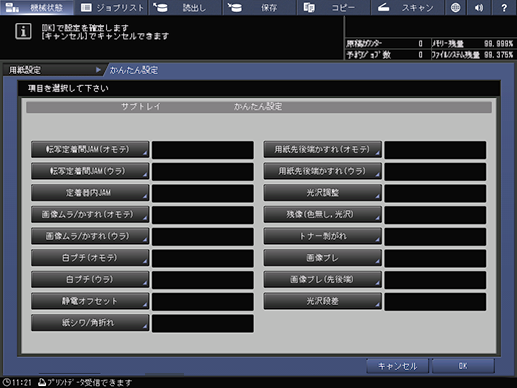
Task: Click the サブトレイ header text
Action: (x=141, y=107)
